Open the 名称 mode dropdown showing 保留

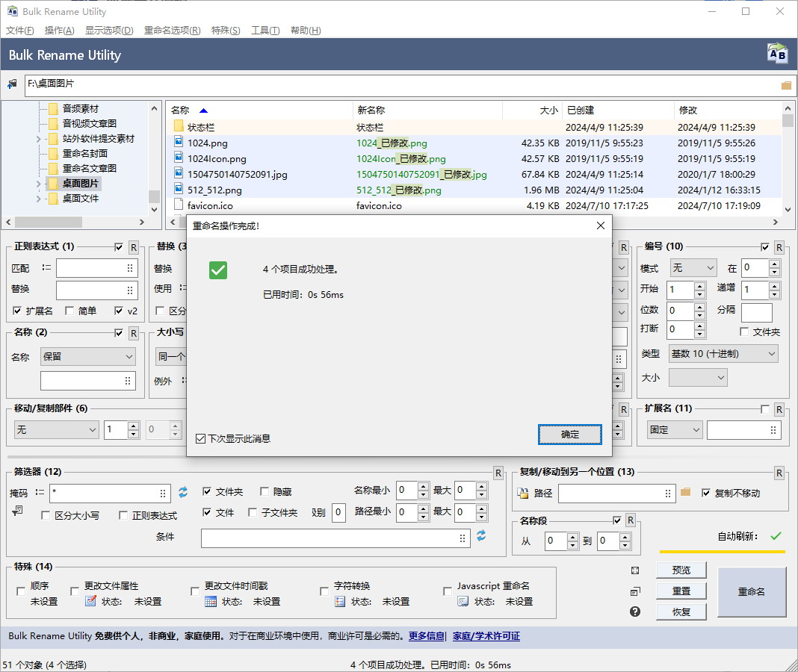coord(87,357)
